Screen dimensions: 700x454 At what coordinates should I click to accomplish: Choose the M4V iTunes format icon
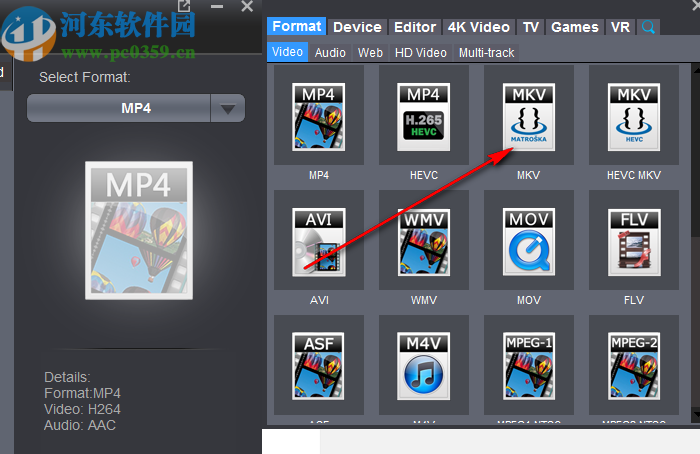click(424, 366)
